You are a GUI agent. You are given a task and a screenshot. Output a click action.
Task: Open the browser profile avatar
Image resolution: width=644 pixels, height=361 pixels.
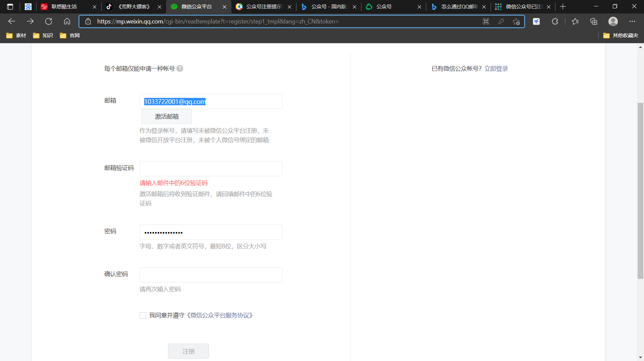coord(613,21)
